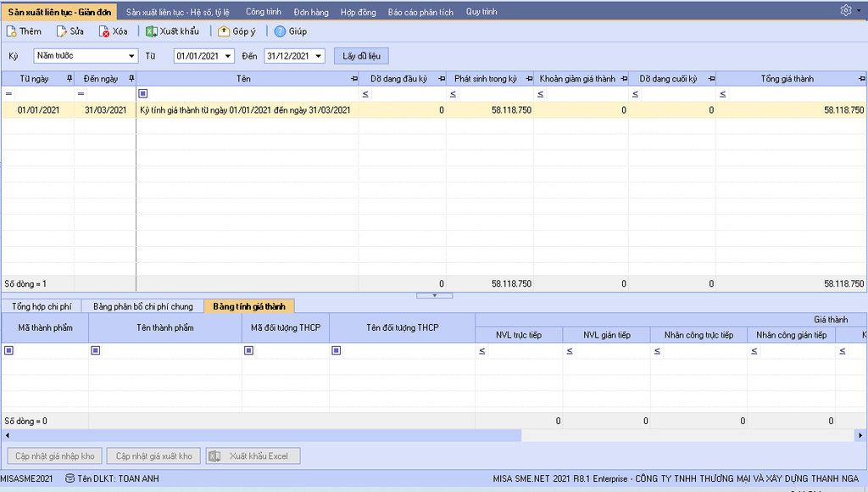
Task: Click the 31/03/2021 end date cell
Action: coord(105,109)
